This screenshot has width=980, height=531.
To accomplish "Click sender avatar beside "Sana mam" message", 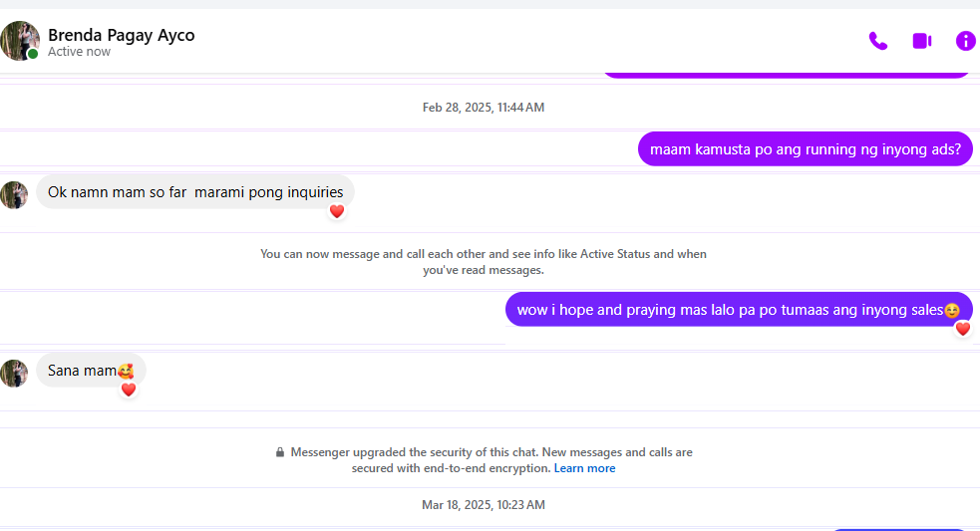I will [x=14, y=373].
